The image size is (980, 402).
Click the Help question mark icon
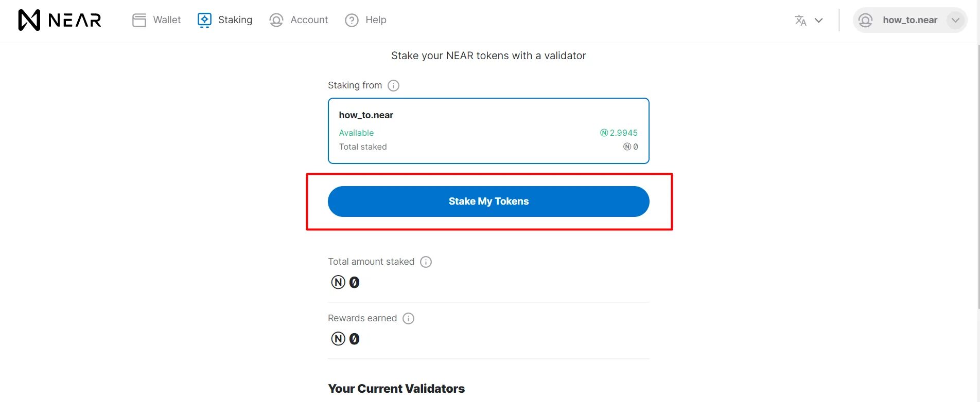[352, 20]
